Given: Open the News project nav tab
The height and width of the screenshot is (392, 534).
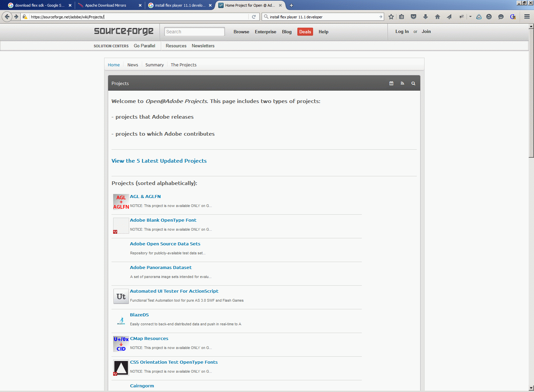Looking at the screenshot, I should coord(133,65).
